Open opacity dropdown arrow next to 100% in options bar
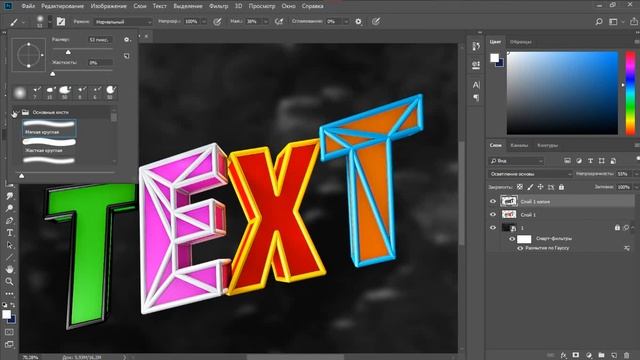This screenshot has width=640, height=360. point(204,22)
